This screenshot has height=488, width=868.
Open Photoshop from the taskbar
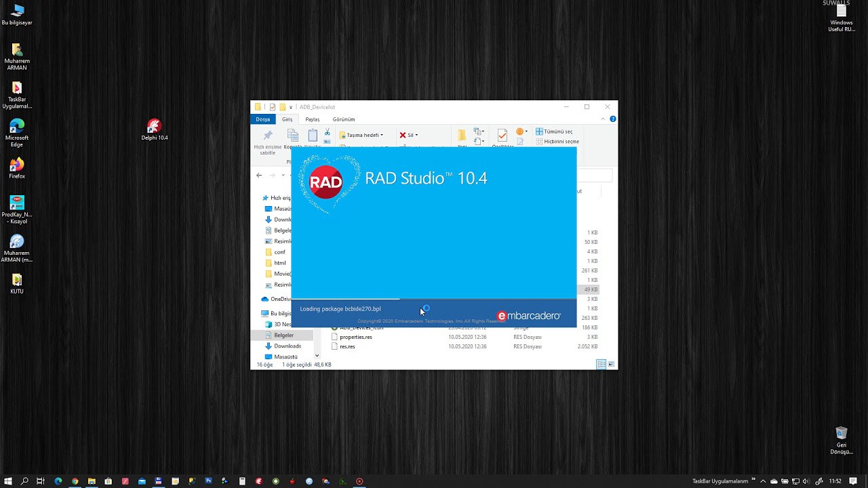click(x=208, y=481)
